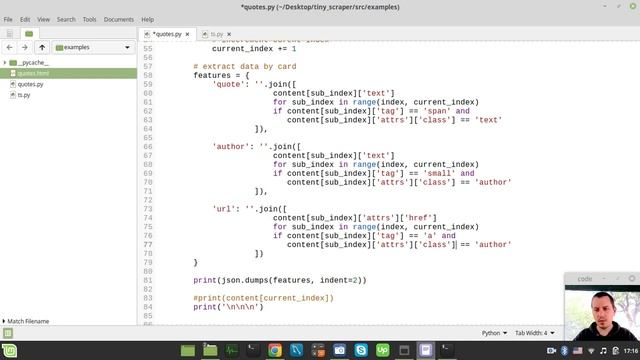640x360 pixels.
Task: Open ts.py from the file browser
Action: pyautogui.click(x=24, y=95)
